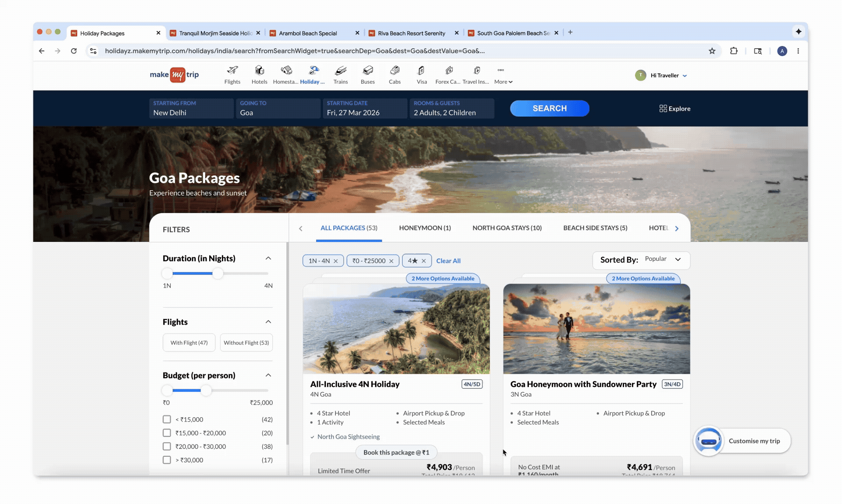This screenshot has height=504, width=842.
Task: Edit Starting From New Delhi field
Action: 191,108
